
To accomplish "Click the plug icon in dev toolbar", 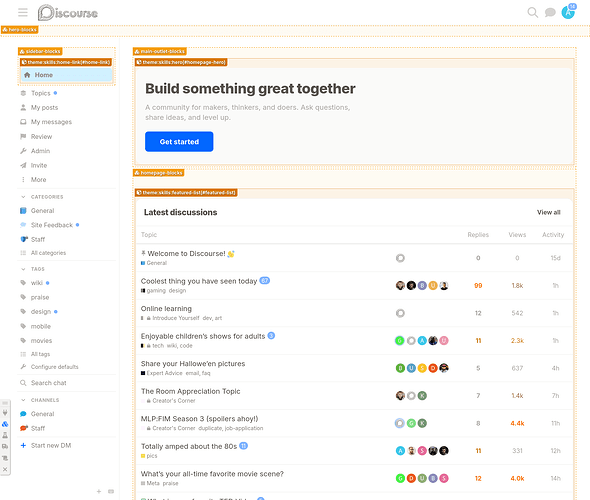I will (x=5, y=413).
